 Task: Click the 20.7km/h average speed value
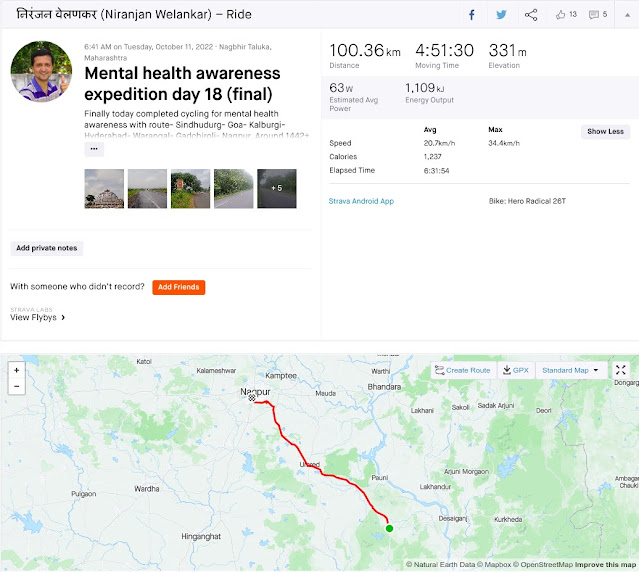(439, 143)
